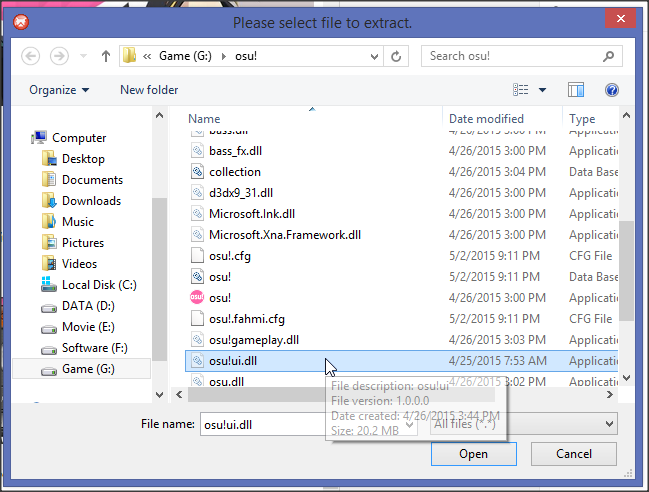Viewport: 649px width, 492px height.
Task: Select the bass_fx.dll file
Action: pyautogui.click(x=235, y=151)
